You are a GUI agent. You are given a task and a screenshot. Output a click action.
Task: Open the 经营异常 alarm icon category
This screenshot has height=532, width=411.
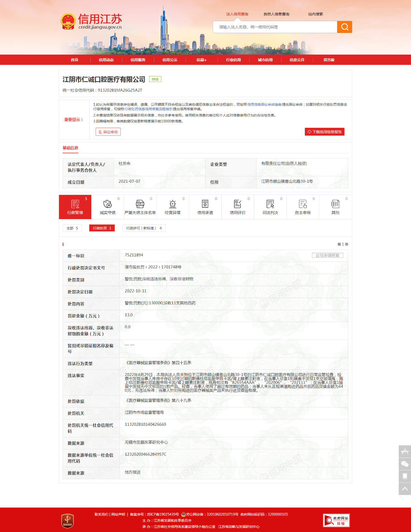coord(173,207)
